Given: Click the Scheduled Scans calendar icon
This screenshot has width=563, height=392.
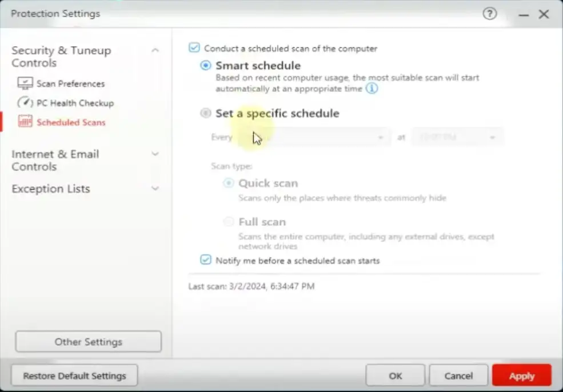Looking at the screenshot, I should click(x=25, y=122).
